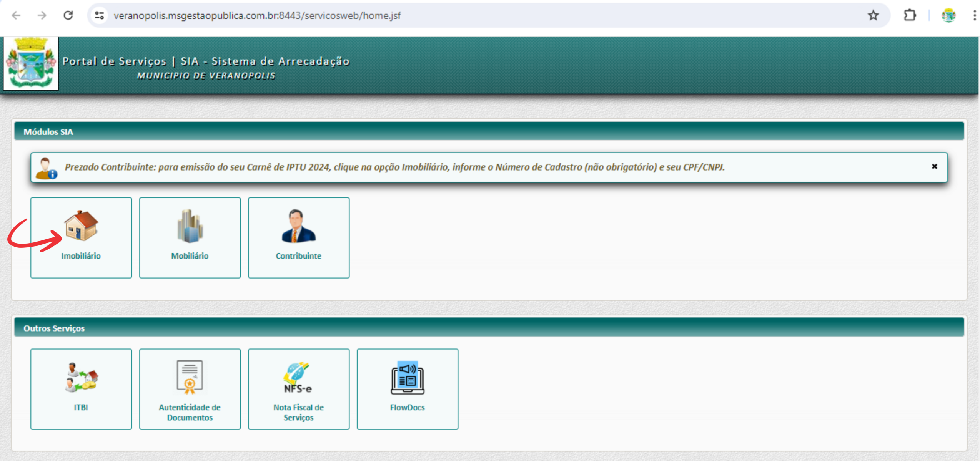This screenshot has height=461, width=980.
Task: Click the contributor info icon in notice
Action: pos(46,168)
